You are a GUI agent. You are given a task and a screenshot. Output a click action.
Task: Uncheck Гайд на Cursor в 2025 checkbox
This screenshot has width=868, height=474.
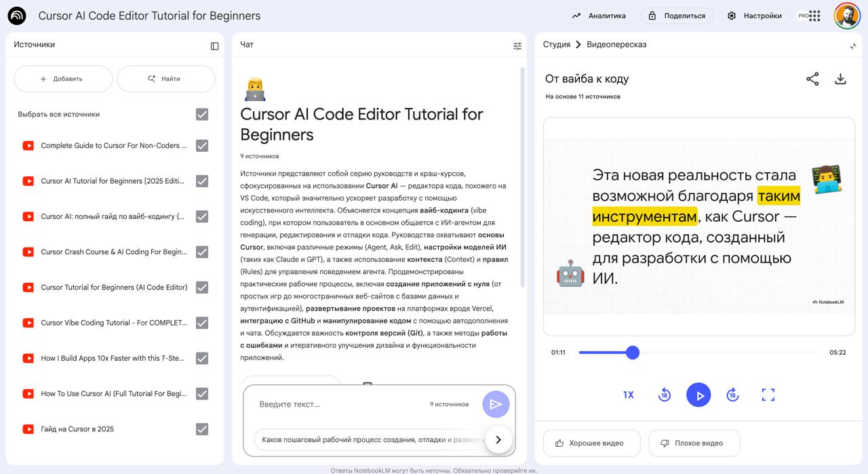click(x=202, y=429)
